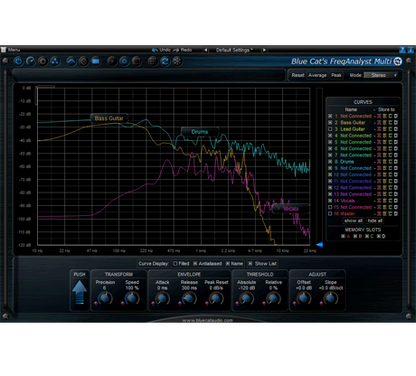Open the www.bluecataudio.com link
Viewport: 416px width, 376px height.
[207, 321]
